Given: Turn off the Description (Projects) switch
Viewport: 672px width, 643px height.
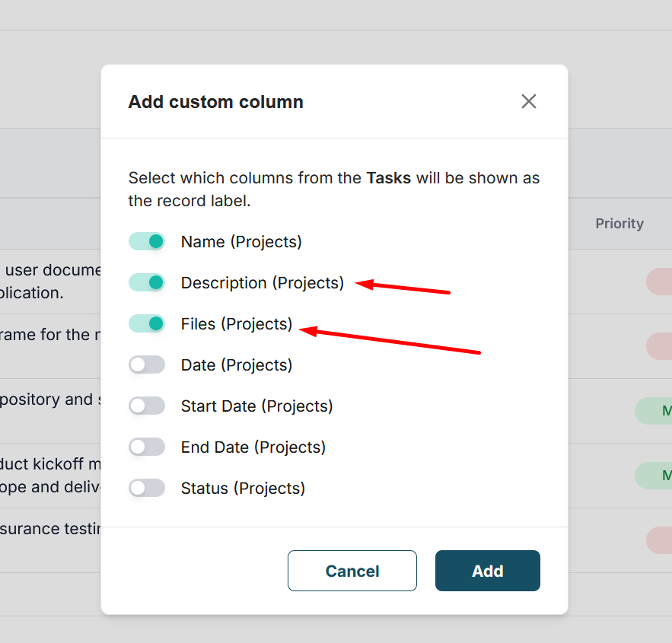Looking at the screenshot, I should 147,283.
